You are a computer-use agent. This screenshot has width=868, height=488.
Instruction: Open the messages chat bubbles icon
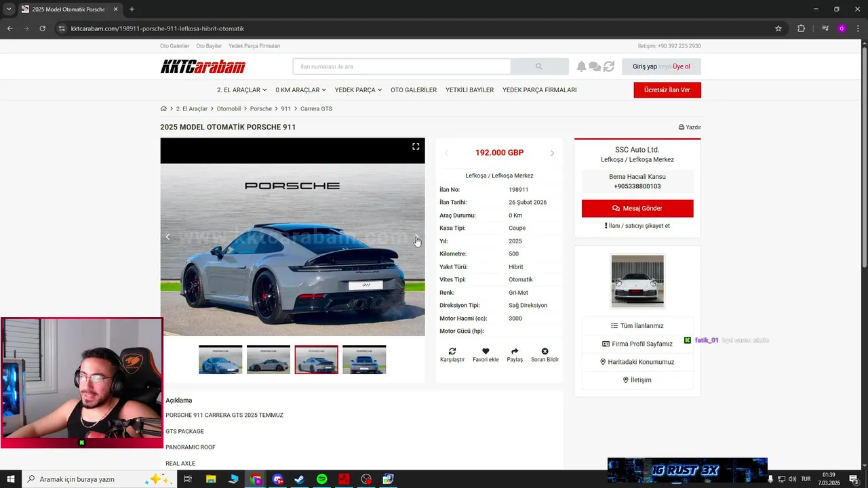pyautogui.click(x=595, y=66)
